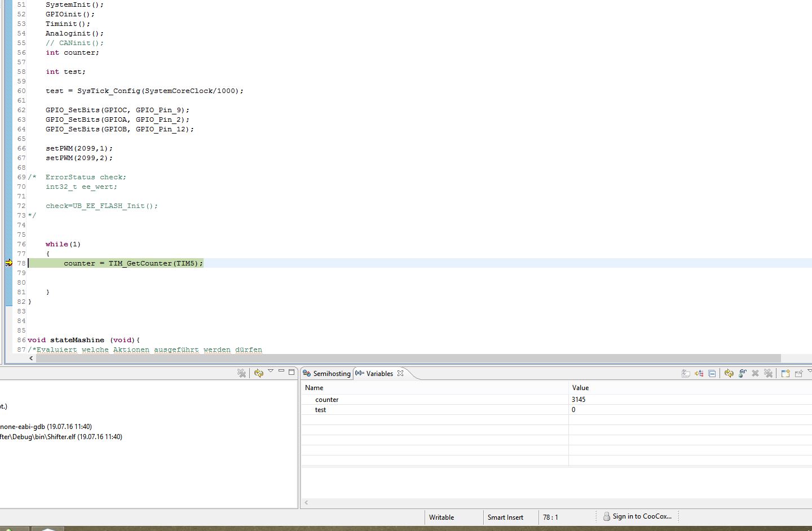This screenshot has height=531, width=812.
Task: Click line number 62 in the gutter
Action: [21, 110]
